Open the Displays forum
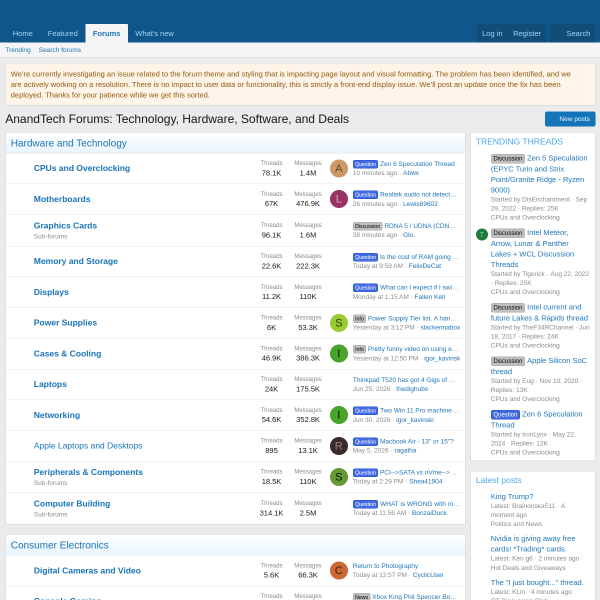The width and height of the screenshot is (600, 600). tap(51, 292)
